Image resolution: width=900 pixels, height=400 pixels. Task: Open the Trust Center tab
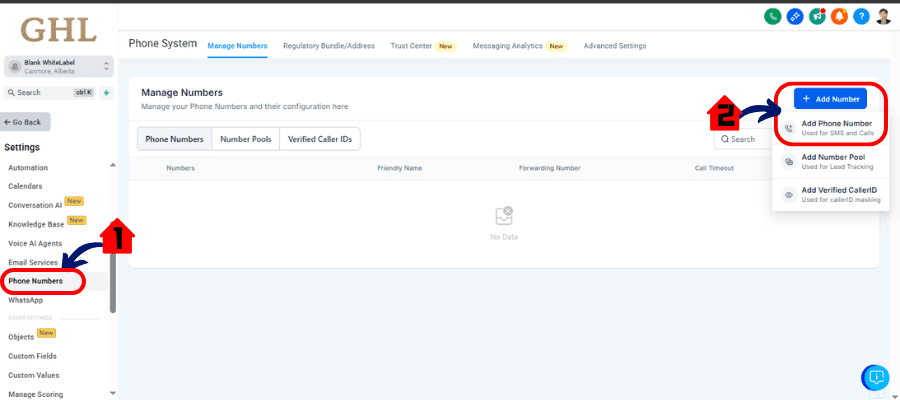424,46
